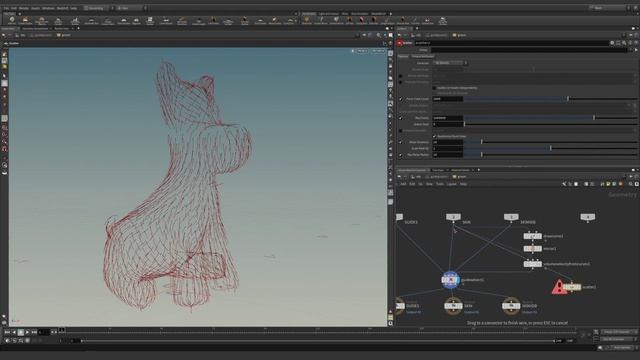Open the Windows menu
Image resolution: width=640 pixels, height=360 pixels.
[x=48, y=8]
